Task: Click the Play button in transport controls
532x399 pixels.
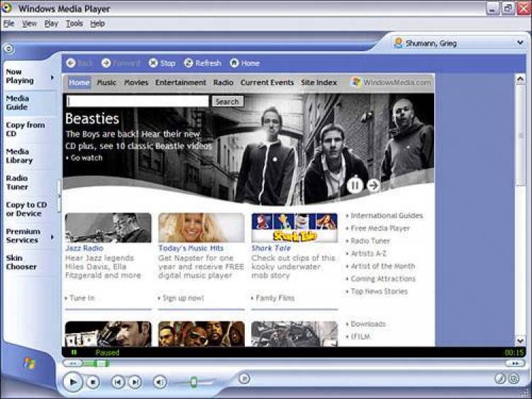Action: [72, 382]
